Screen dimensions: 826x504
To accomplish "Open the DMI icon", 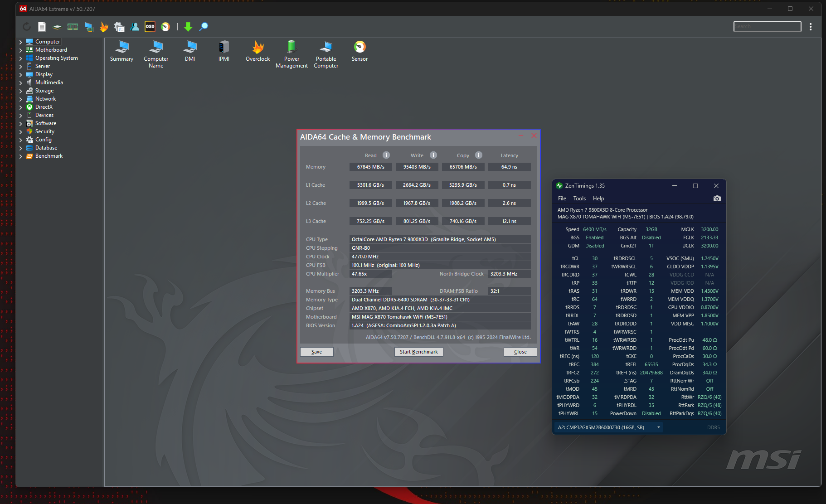I will (190, 51).
